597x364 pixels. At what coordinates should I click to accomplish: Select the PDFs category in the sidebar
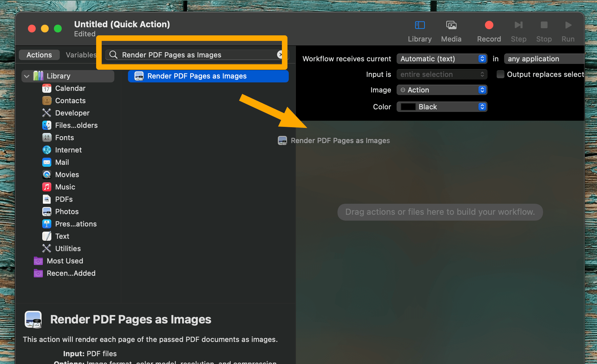[64, 199]
